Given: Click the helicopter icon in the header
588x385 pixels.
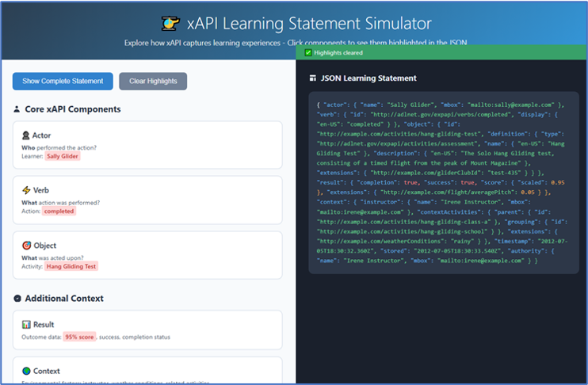Looking at the screenshot, I should pos(170,24).
